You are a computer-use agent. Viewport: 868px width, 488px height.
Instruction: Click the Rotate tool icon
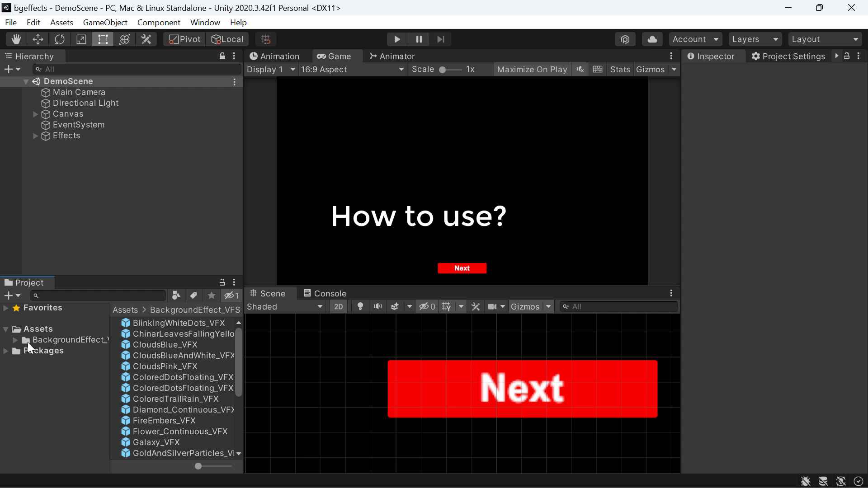coord(59,39)
